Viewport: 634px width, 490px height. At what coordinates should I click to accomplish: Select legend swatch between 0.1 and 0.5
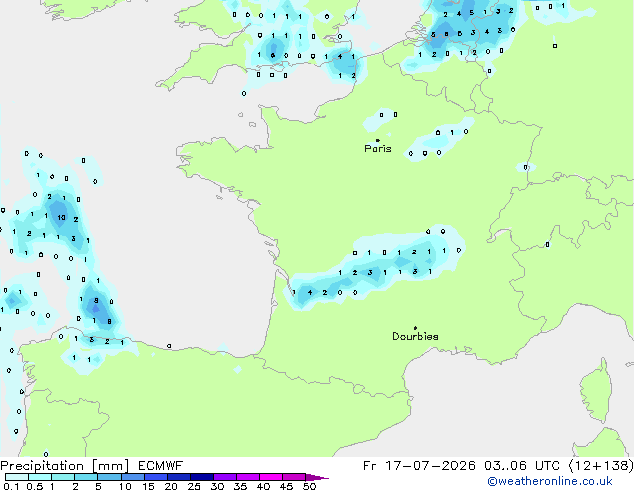coord(17,477)
